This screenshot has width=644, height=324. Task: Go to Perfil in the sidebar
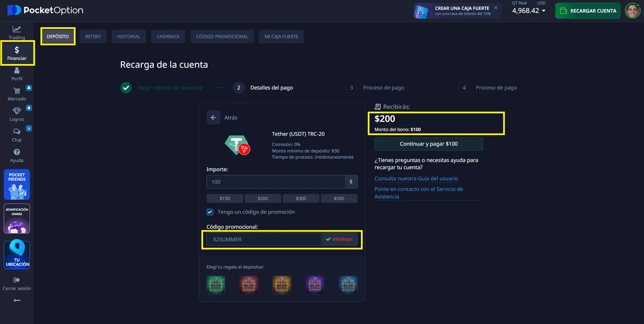click(x=17, y=74)
